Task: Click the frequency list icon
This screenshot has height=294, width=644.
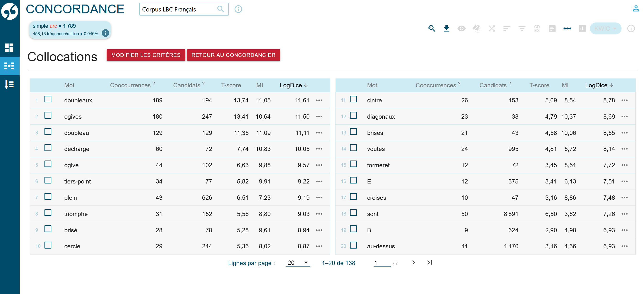Action: coord(552,28)
